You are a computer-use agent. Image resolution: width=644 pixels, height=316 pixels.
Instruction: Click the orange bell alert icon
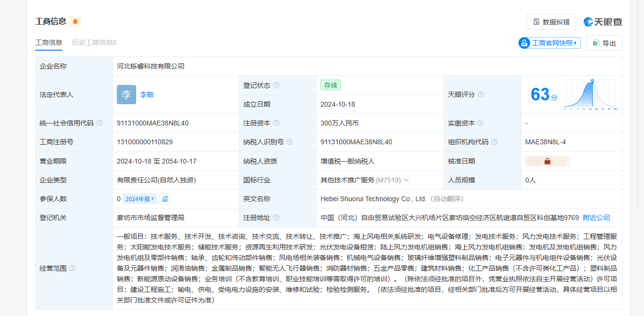click(x=75, y=21)
